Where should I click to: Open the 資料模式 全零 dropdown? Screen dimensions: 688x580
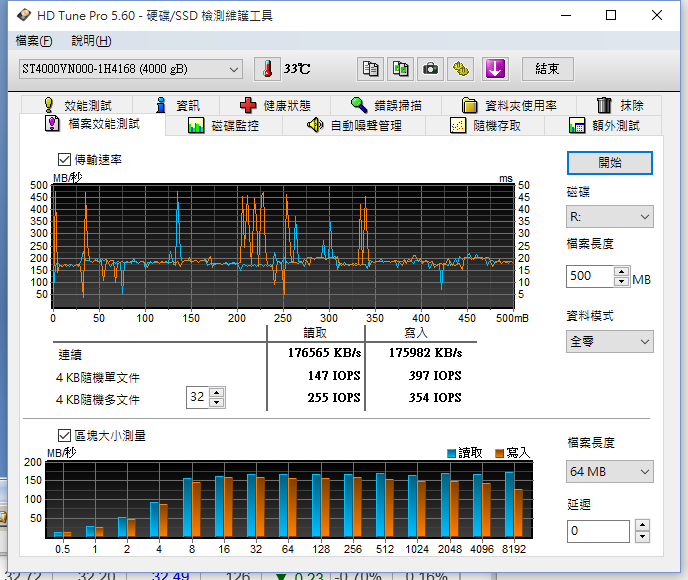[x=609, y=341]
